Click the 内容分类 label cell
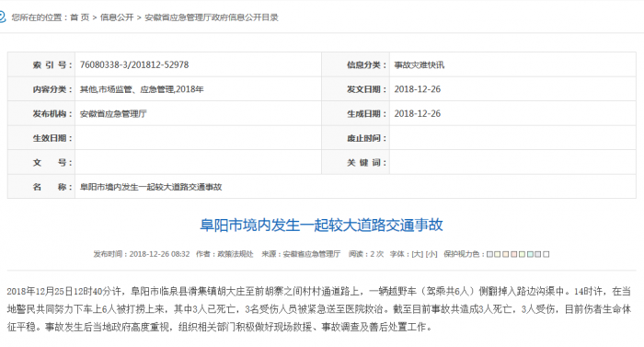644x347 pixels. coord(41,89)
